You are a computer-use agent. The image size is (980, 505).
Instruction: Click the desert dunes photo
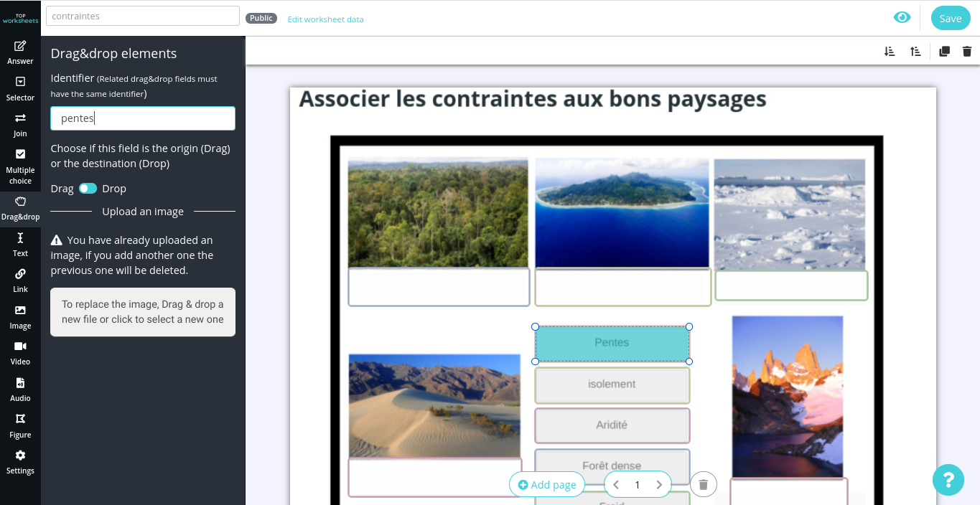[x=434, y=406]
